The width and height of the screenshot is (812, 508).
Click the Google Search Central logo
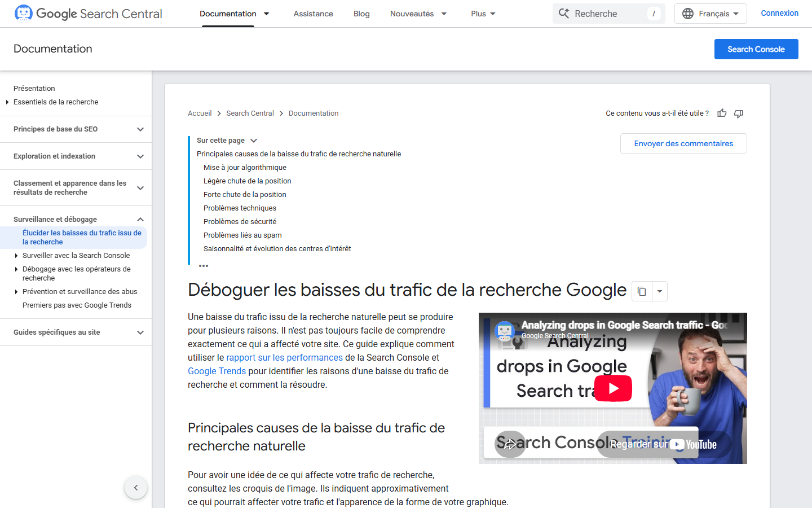click(88, 14)
